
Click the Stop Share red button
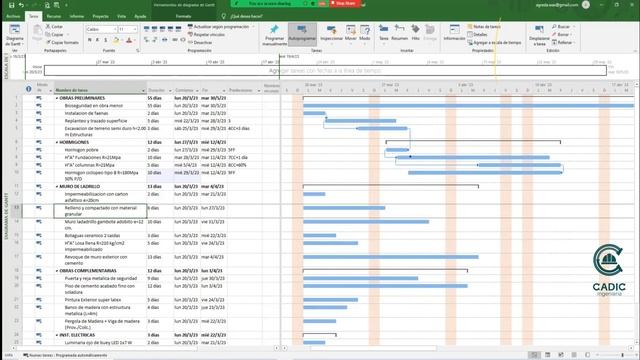point(345,4)
